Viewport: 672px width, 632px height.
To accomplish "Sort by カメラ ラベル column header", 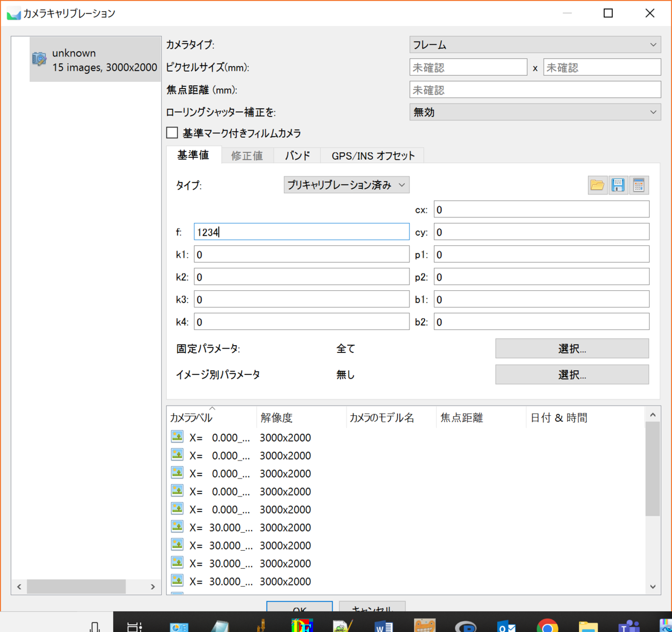I will [212, 417].
